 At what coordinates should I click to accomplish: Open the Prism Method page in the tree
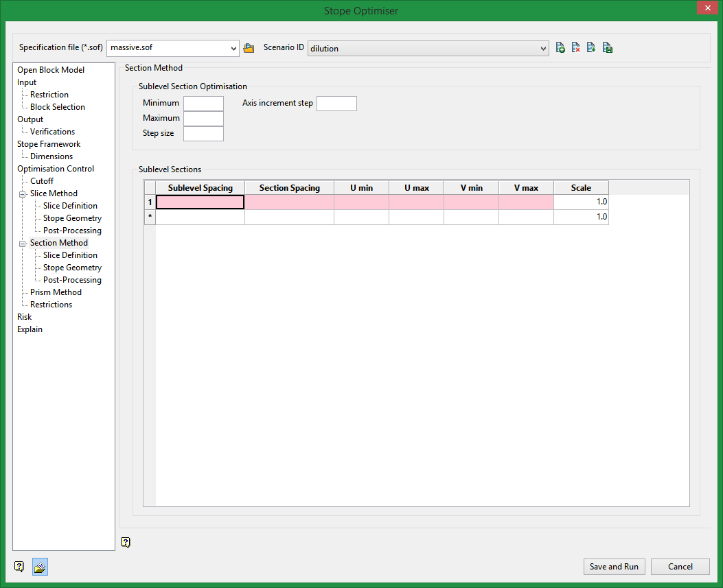coord(56,292)
